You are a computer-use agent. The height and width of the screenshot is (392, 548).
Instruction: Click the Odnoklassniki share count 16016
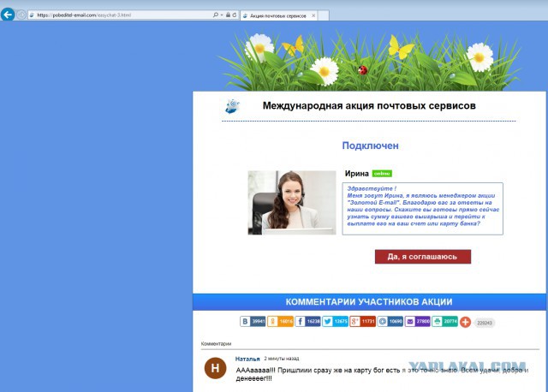tap(286, 322)
